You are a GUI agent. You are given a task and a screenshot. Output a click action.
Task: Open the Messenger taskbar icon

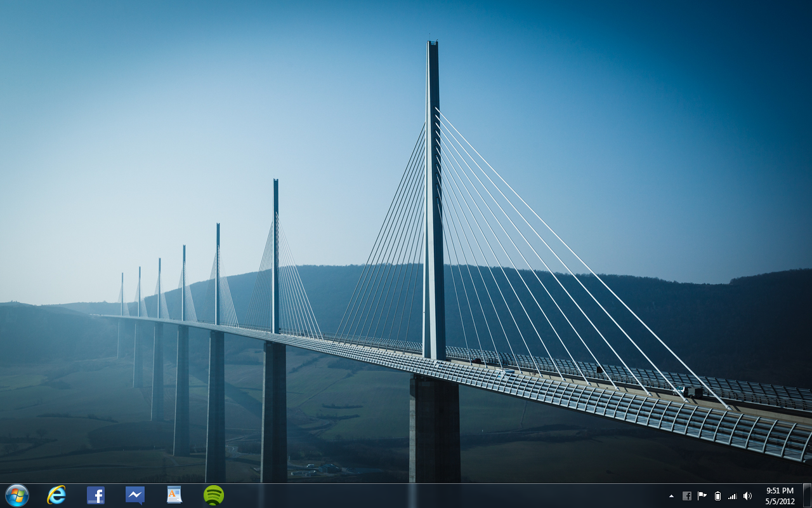[x=135, y=495]
